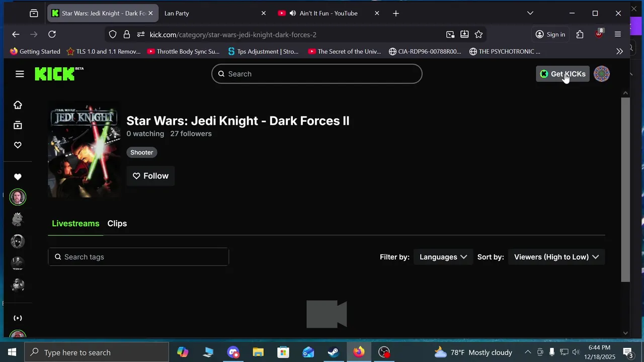Bookmark this page with star icon
The width and height of the screenshot is (644, 362).
point(478,34)
